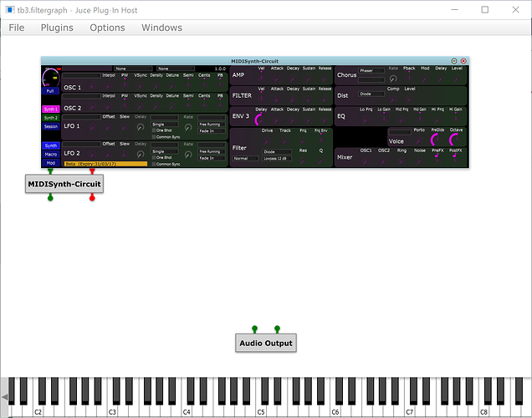This screenshot has height=418, width=532.
Task: Open Filter Normal routing dropdown
Action: tap(245, 158)
